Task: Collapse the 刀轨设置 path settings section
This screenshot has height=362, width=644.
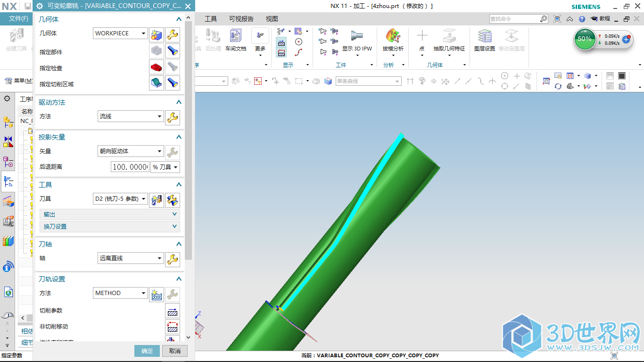Action: point(179,279)
